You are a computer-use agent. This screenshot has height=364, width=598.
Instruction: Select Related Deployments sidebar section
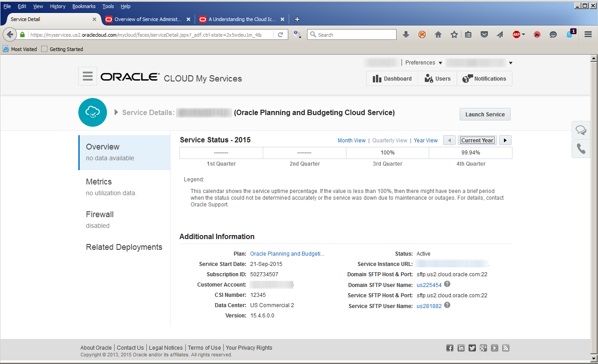tap(124, 247)
